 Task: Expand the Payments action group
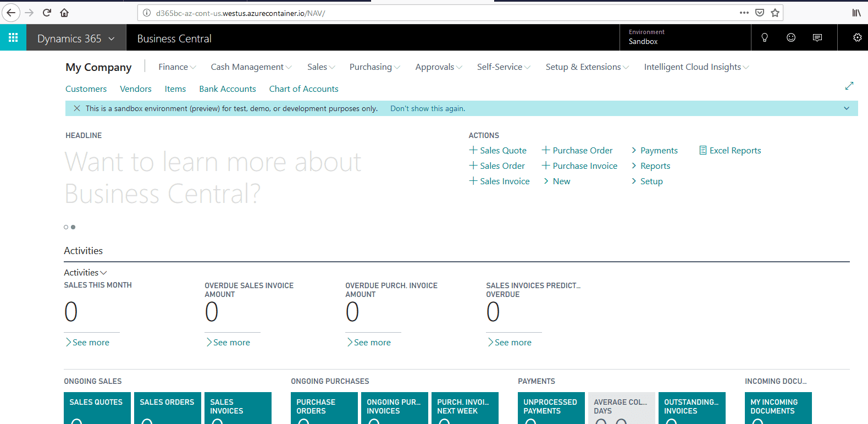point(654,150)
